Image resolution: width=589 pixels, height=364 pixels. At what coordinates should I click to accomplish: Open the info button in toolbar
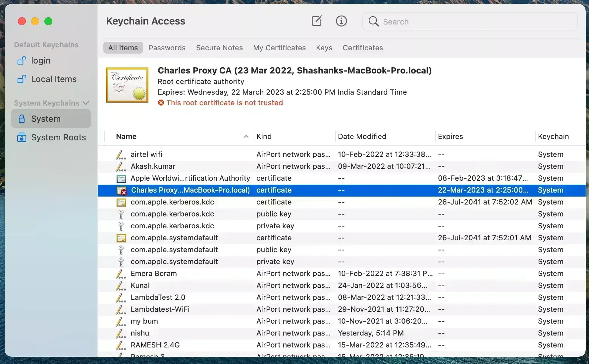(341, 21)
